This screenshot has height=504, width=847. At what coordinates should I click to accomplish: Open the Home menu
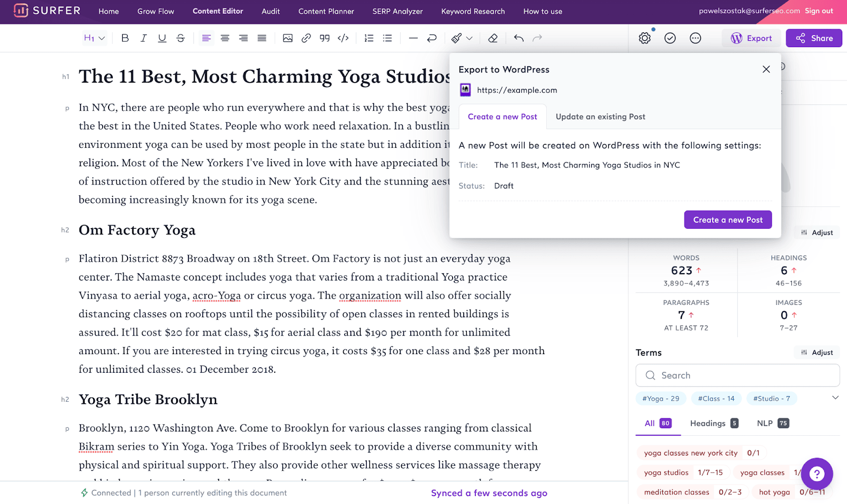[109, 11]
